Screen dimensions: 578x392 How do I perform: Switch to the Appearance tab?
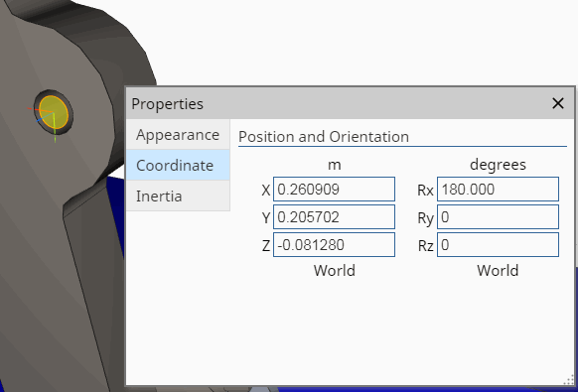tap(178, 135)
